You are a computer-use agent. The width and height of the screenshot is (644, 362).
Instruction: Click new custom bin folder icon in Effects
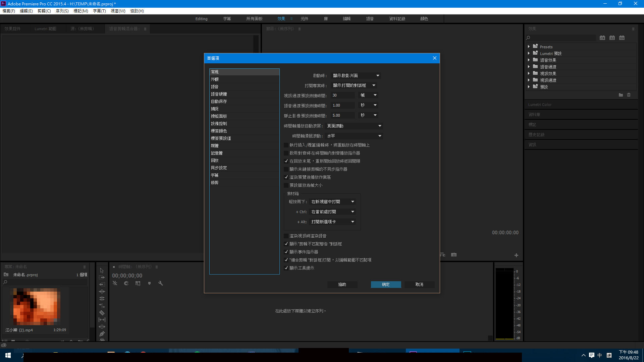[x=621, y=95]
